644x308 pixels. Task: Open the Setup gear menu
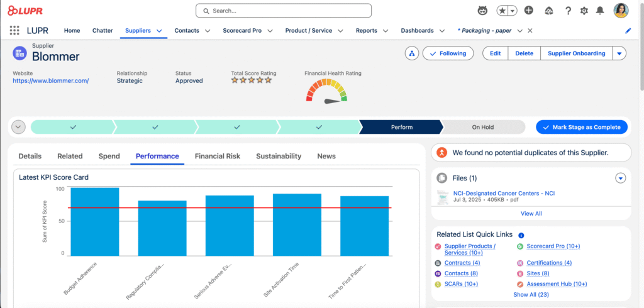click(x=584, y=11)
